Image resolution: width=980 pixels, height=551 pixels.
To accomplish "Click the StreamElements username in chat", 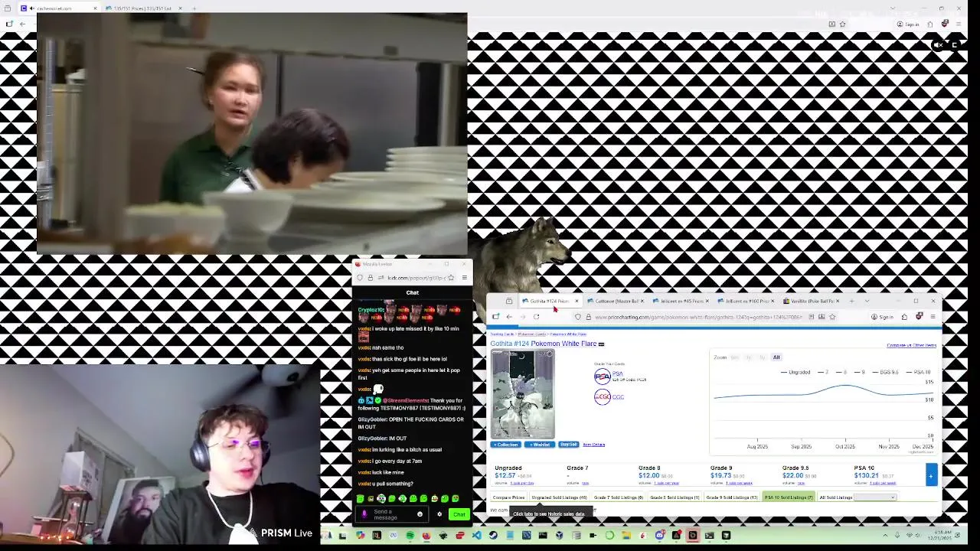I will tap(404, 401).
